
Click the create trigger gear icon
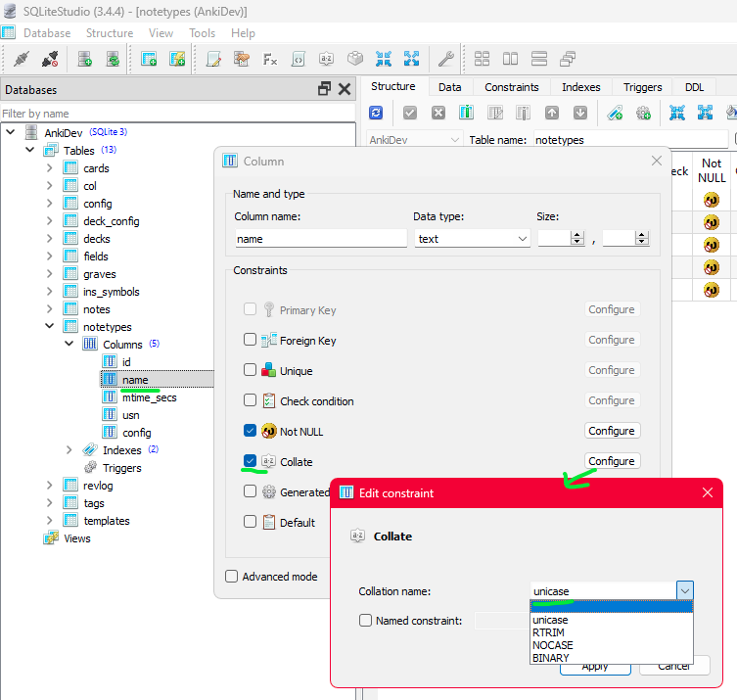[643, 113]
